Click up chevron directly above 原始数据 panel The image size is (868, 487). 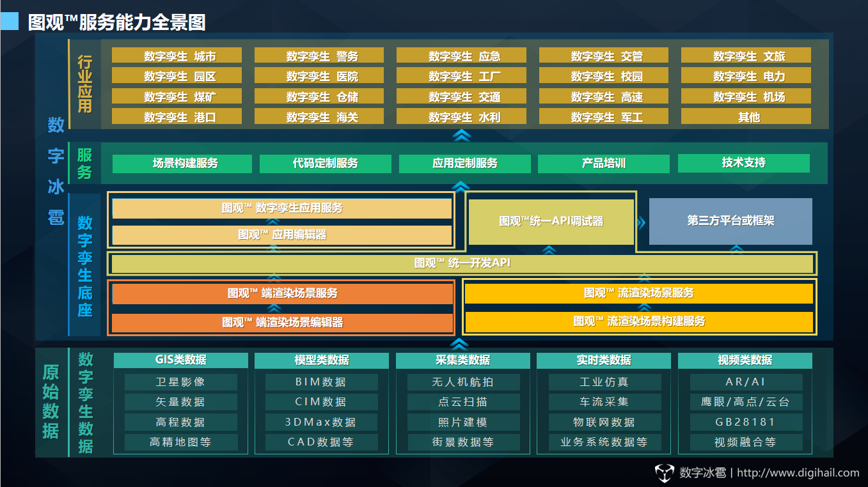point(461,342)
